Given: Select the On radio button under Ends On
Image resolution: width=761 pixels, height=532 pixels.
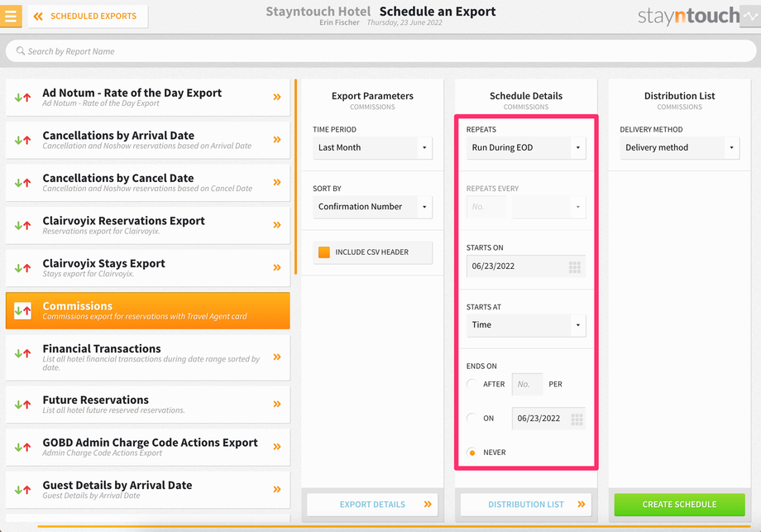Looking at the screenshot, I should pos(471,419).
